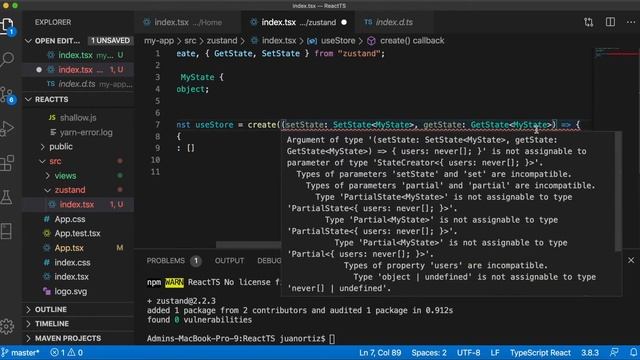This screenshot has height=360, width=640.
Task: Open the Search view in activity bar
Action: (7, 60)
